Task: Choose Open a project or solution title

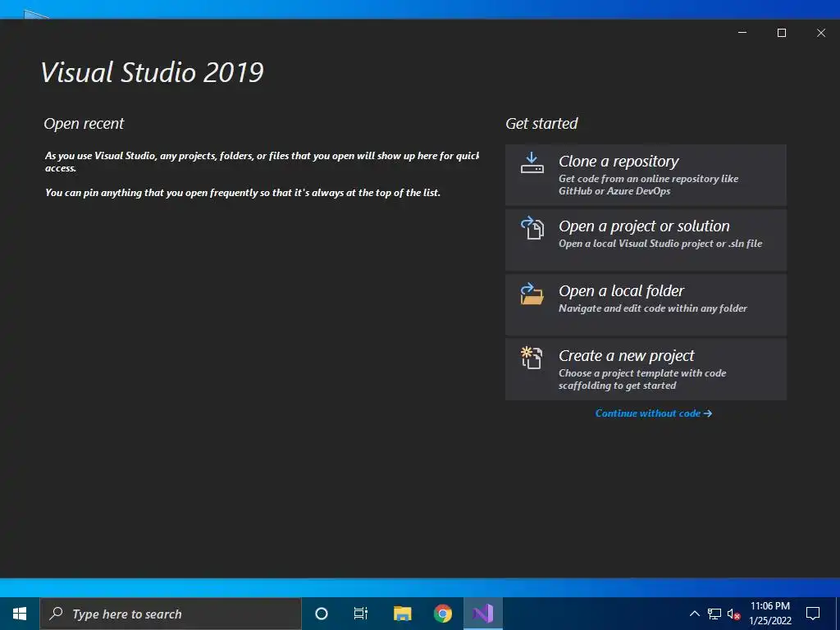Action: click(x=644, y=226)
